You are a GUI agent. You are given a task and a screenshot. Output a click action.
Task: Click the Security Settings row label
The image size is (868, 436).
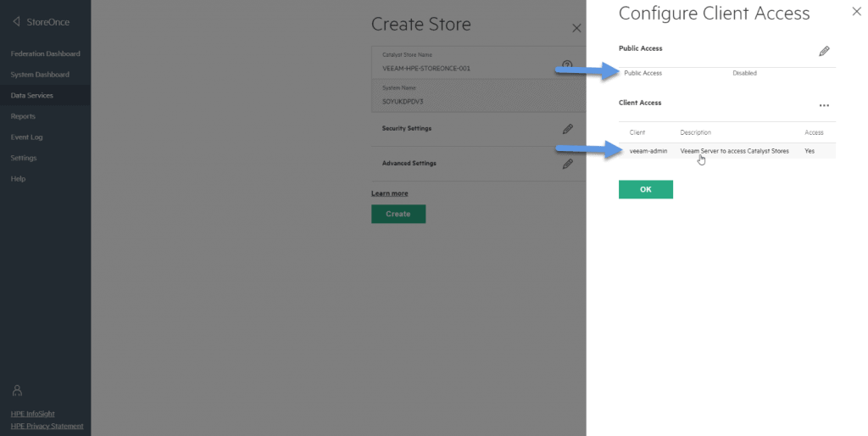click(x=406, y=129)
